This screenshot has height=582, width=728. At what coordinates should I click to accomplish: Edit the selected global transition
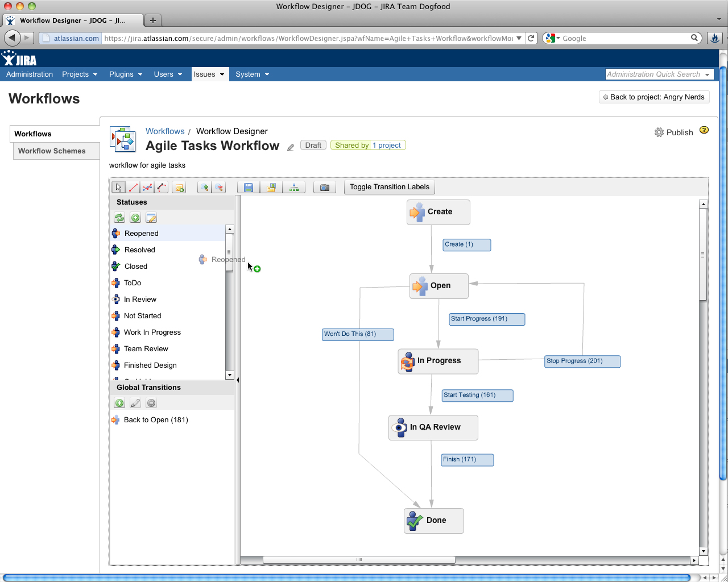[x=135, y=403]
